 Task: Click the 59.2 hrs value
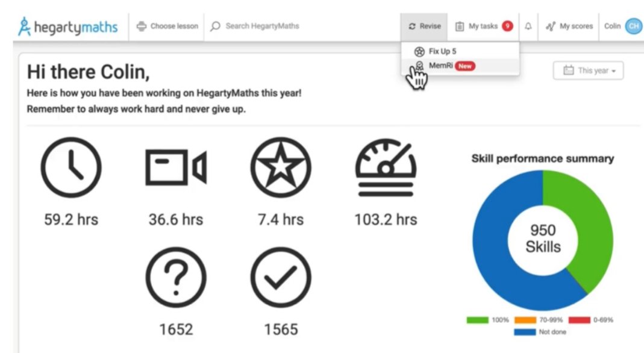tap(71, 220)
